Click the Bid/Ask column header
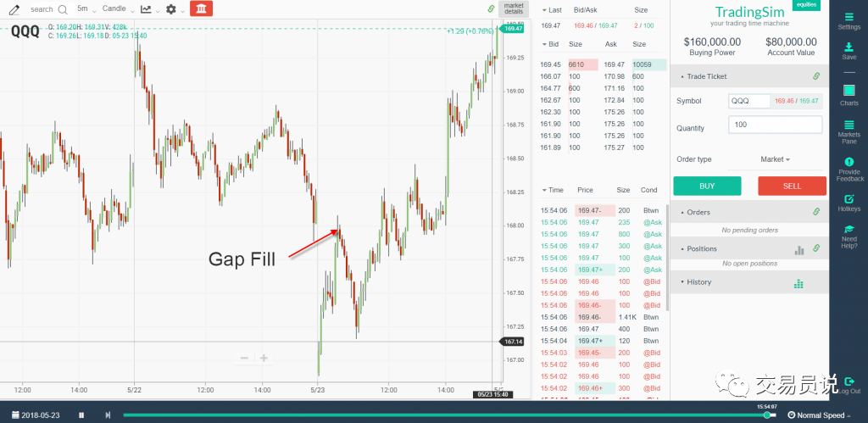 (x=586, y=10)
